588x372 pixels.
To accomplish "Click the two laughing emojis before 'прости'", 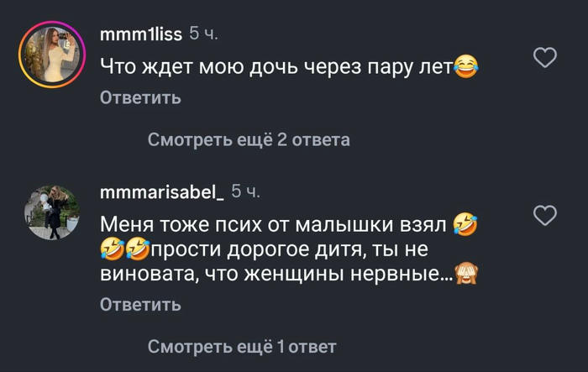I will tap(125, 249).
